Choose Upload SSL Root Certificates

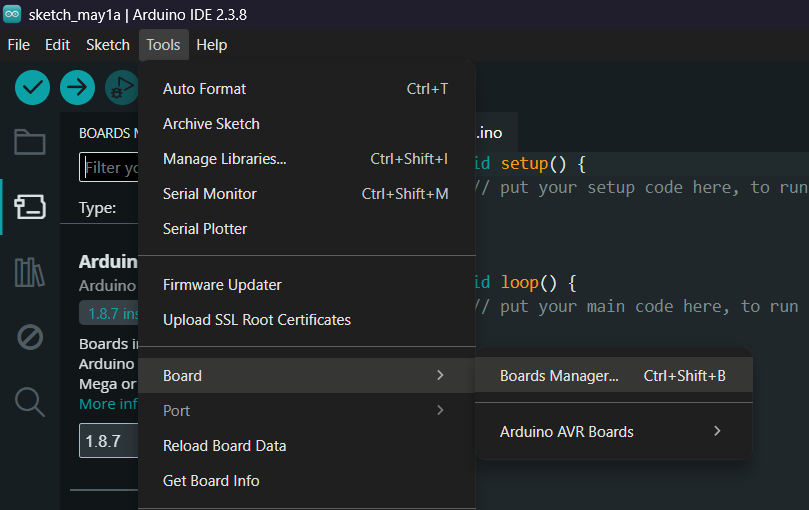point(306,320)
